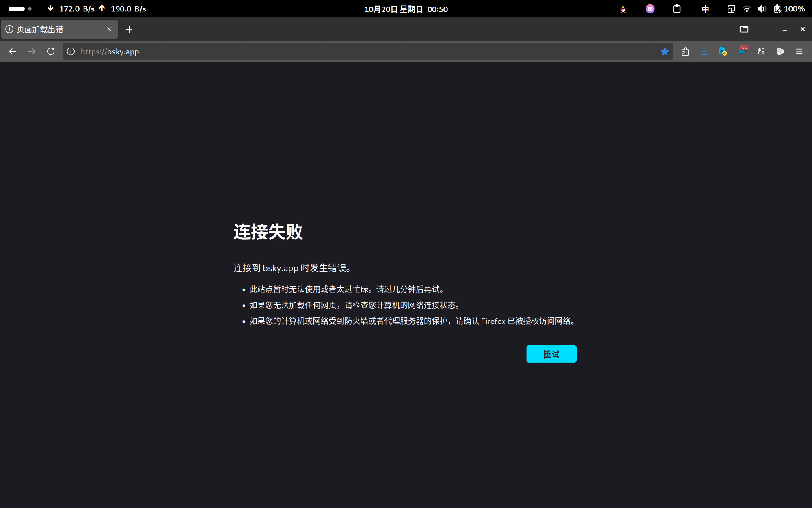This screenshot has height=508, width=812.
Task: Click the screen cast tray icon
Action: 731,9
